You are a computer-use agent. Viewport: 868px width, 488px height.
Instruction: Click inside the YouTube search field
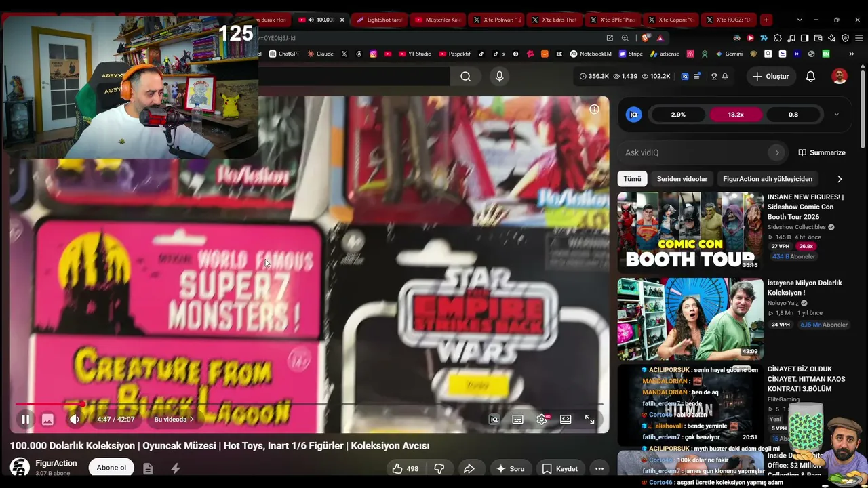pos(353,77)
